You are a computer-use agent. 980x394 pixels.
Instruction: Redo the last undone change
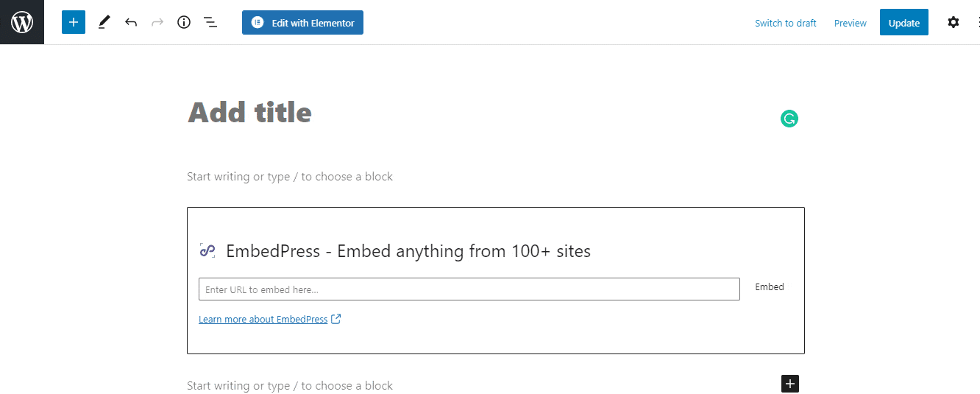point(157,22)
